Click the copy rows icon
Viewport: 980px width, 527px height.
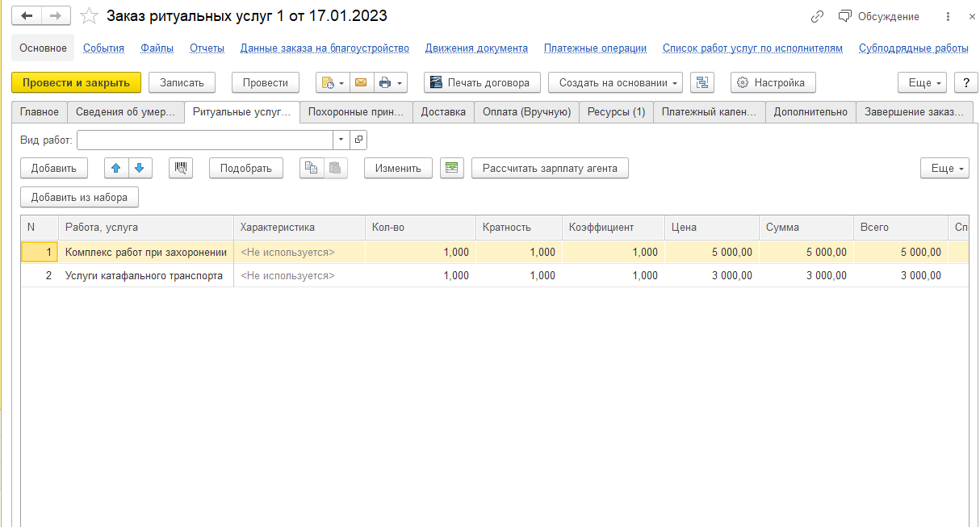point(312,168)
